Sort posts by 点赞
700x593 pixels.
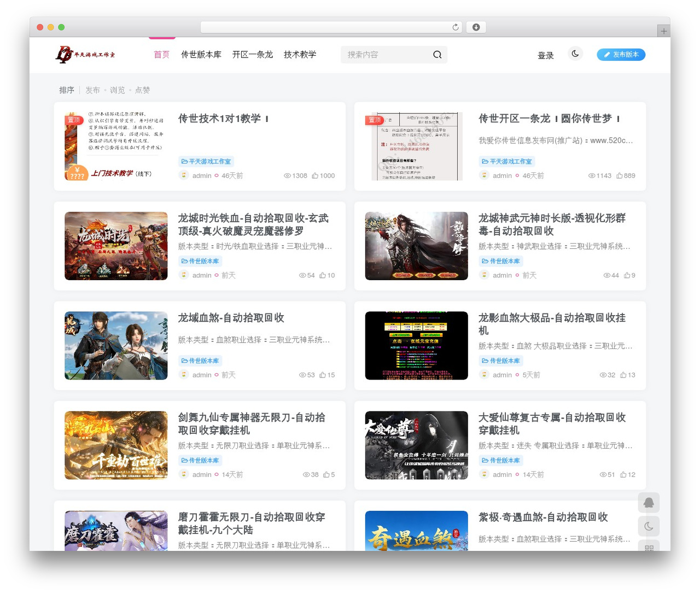click(142, 90)
